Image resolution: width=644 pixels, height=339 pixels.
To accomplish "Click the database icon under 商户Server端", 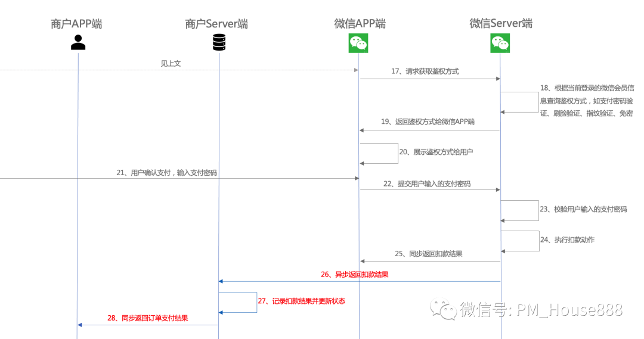I will (x=219, y=42).
